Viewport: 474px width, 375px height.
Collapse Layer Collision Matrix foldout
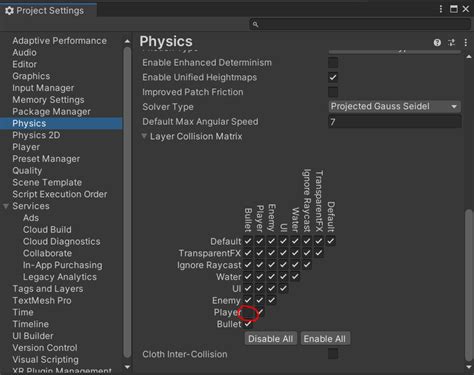coord(144,136)
